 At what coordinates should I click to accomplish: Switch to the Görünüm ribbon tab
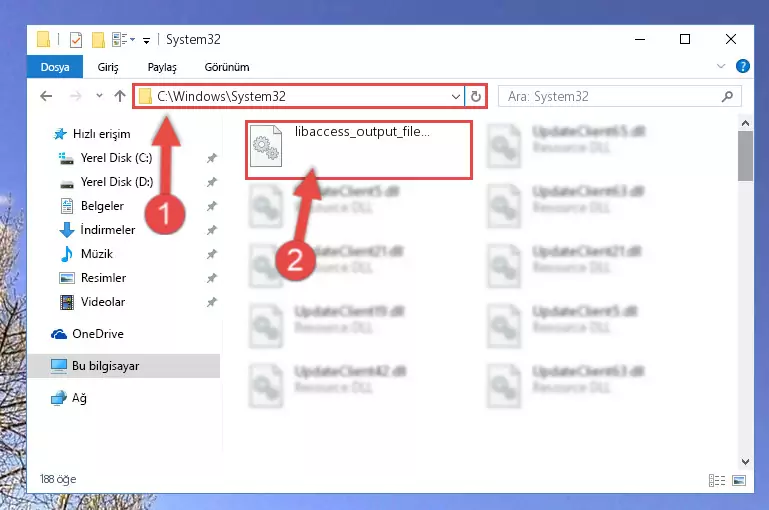click(x=227, y=67)
